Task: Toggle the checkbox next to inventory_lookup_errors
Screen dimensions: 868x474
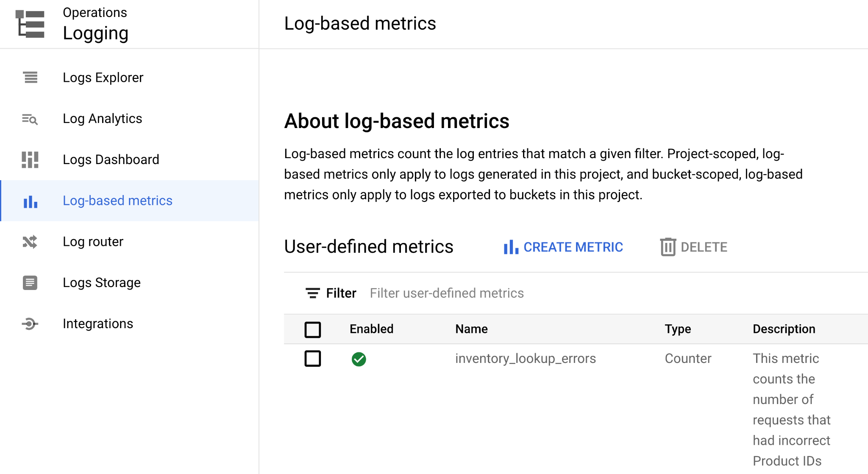Action: pyautogui.click(x=313, y=359)
